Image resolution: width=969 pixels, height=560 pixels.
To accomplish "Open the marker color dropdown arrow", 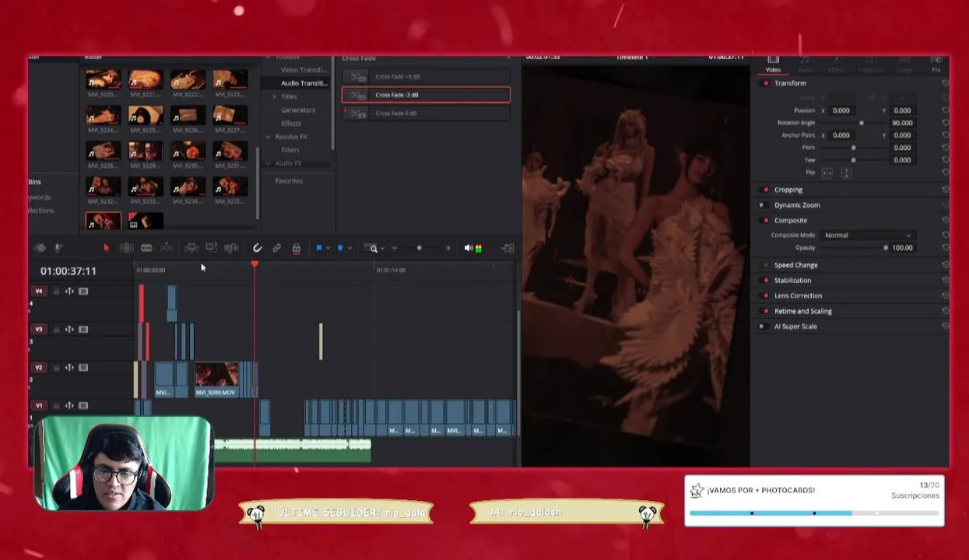I will click(x=349, y=248).
